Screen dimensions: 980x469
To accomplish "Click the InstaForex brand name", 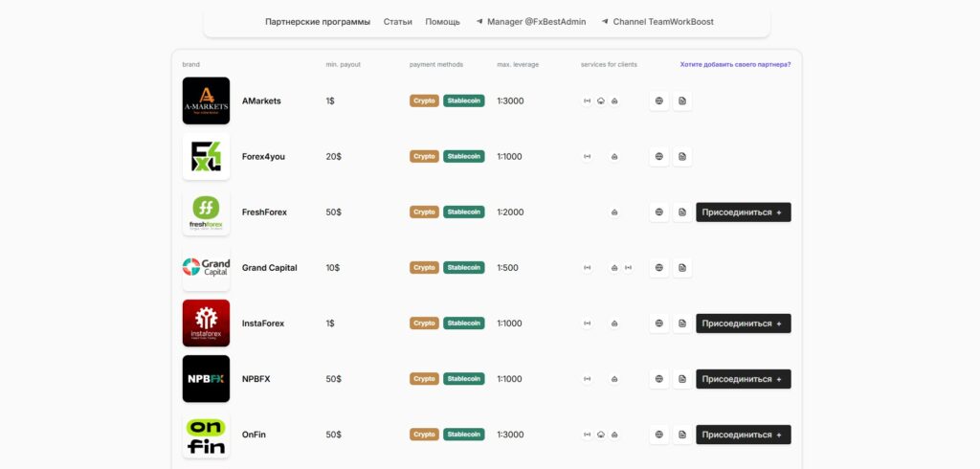I will [x=263, y=324].
